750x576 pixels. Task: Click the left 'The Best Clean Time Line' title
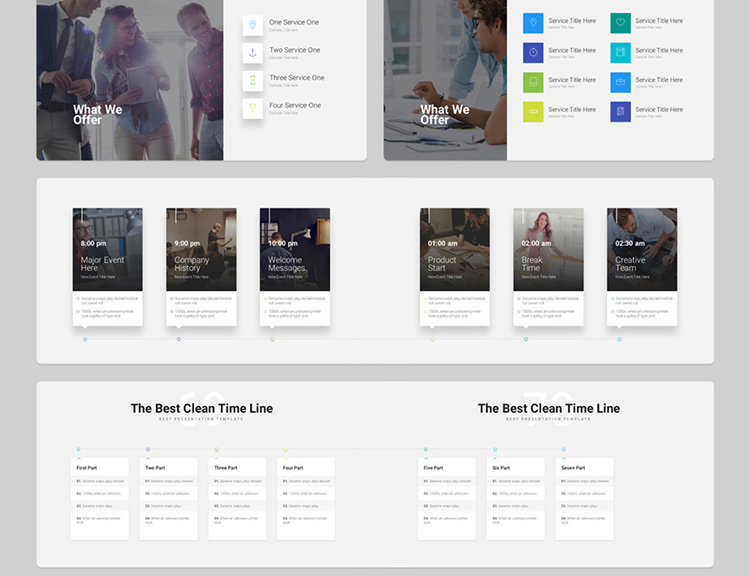[201, 408]
